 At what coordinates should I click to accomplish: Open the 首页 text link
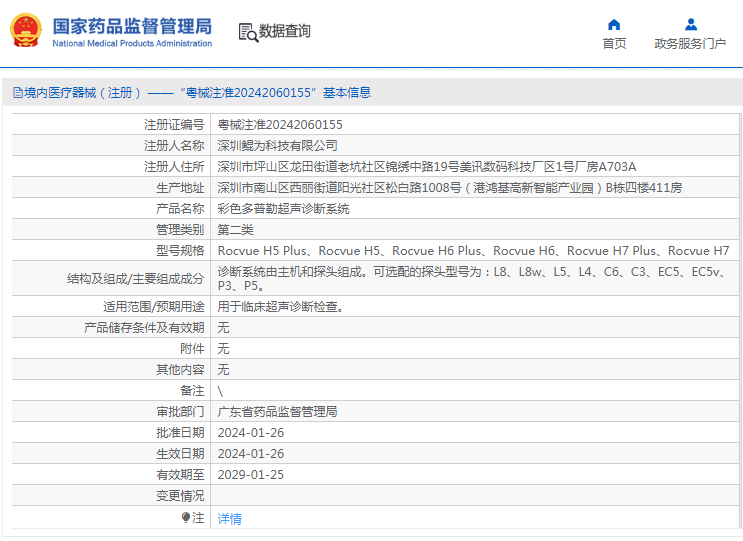click(614, 43)
